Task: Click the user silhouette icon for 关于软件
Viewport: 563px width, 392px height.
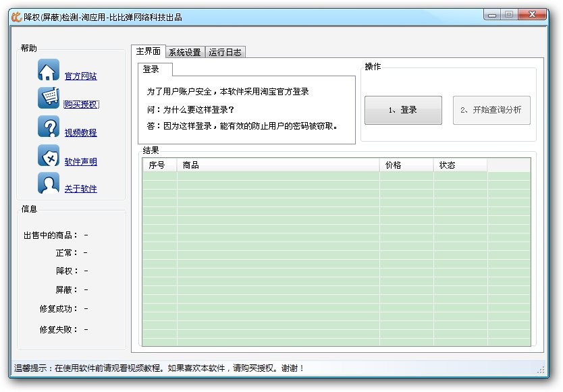Action: pos(49,183)
